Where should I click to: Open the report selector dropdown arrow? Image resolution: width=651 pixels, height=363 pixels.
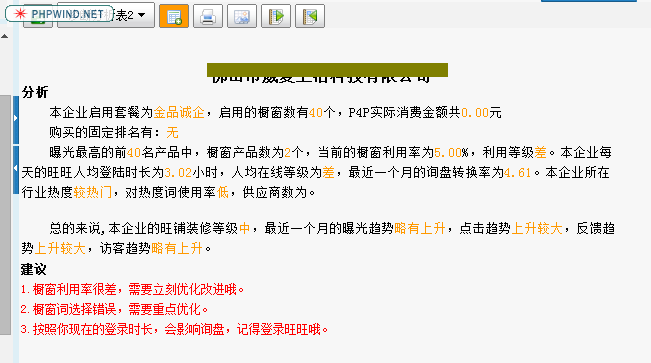[x=142, y=15]
